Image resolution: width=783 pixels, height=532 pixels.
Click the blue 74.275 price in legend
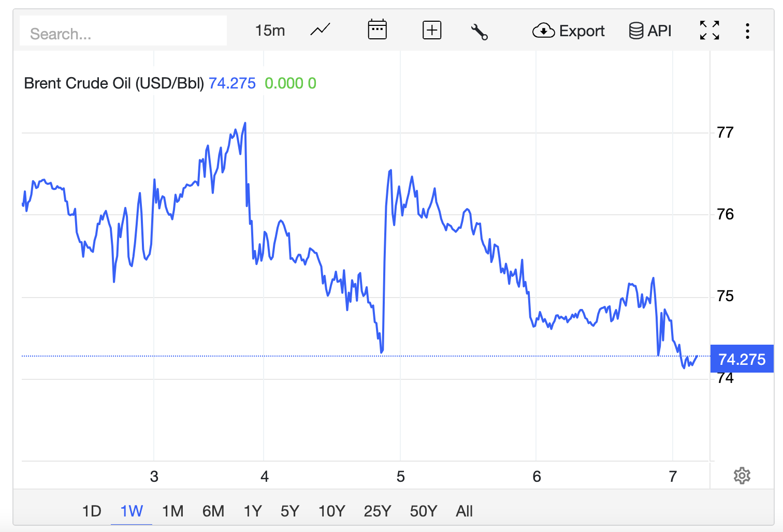[232, 83]
